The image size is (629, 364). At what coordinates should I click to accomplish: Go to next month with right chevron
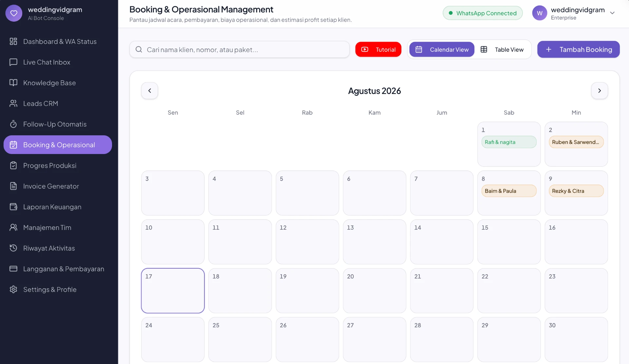coord(600,90)
